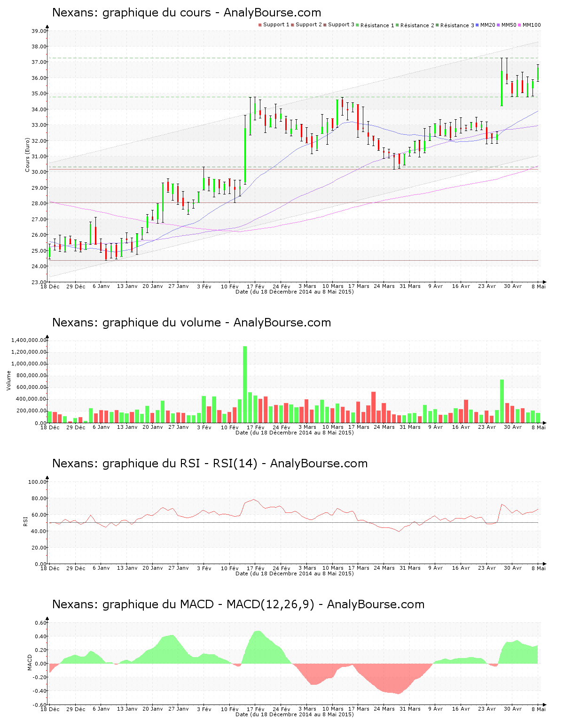Click '17 Fév' on the price chart axis
The image size is (564, 728).
coord(256,287)
